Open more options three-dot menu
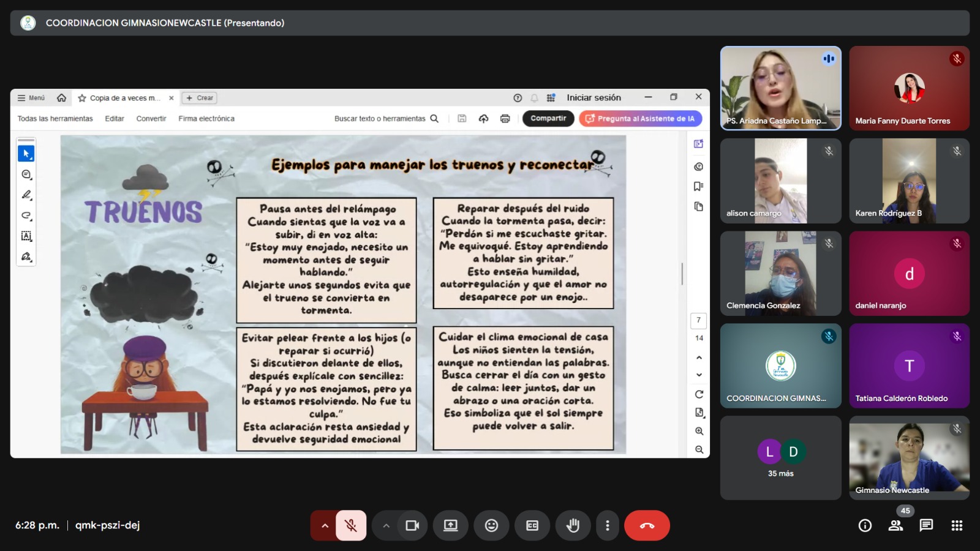The height and width of the screenshot is (551, 980). point(608,525)
